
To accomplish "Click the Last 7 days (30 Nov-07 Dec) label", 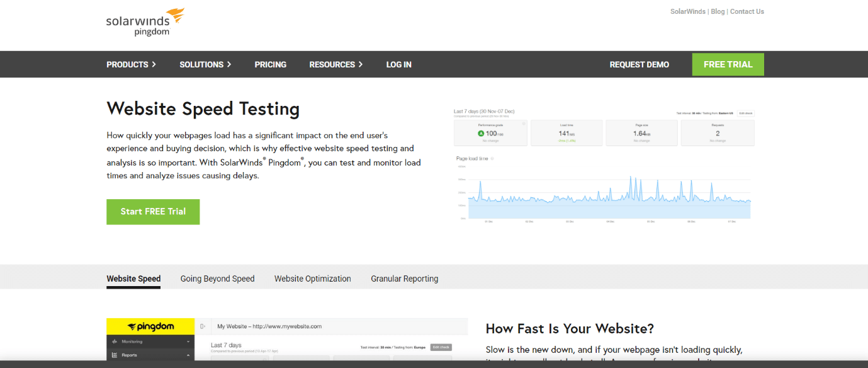I will [x=483, y=112].
